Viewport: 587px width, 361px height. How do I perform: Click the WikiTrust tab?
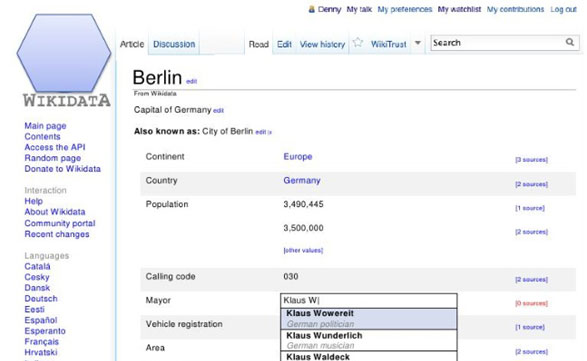click(389, 44)
